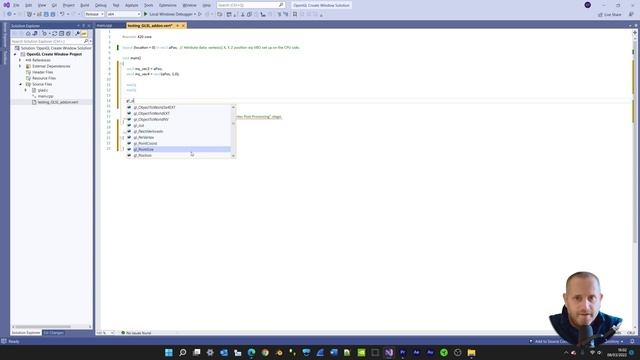This screenshot has width=640, height=360.
Task: Select gl_Position in autocomplete list
Action: (179, 156)
